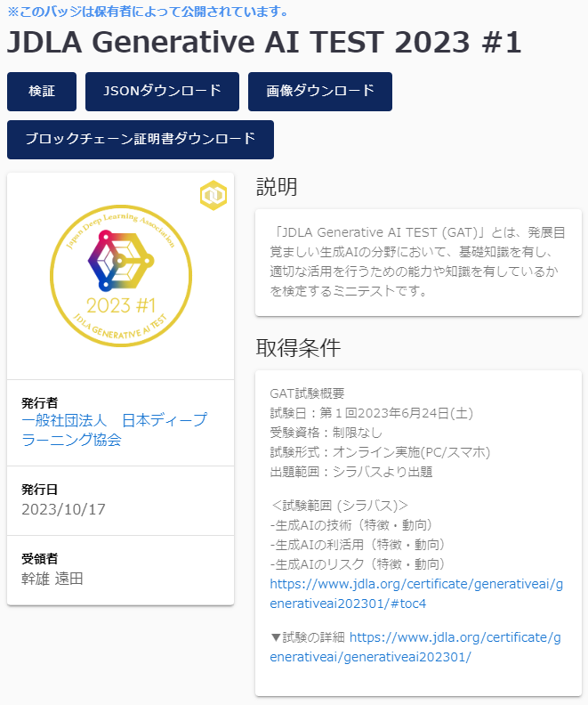Image resolution: width=588 pixels, height=705 pixels.
Task: Click the recipient name 幹雄 遠田
Action: [x=52, y=579]
